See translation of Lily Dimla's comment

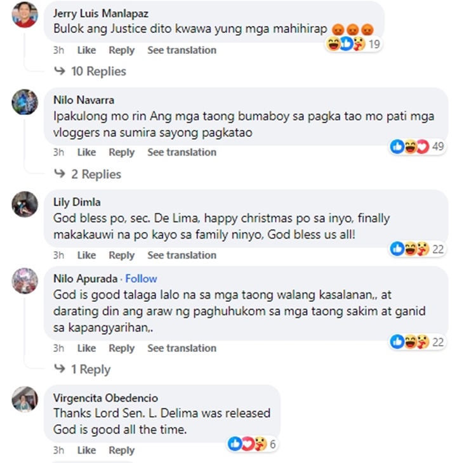182,255
